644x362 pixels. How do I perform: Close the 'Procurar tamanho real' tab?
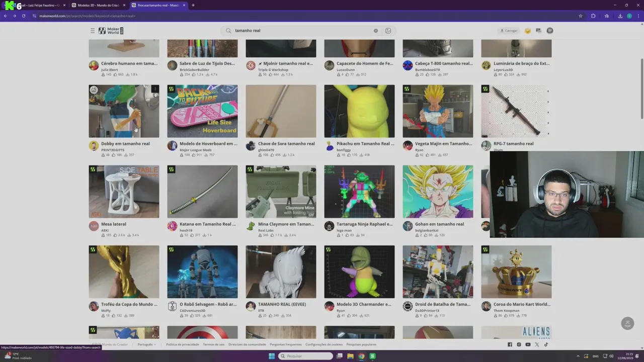pyautogui.click(x=184, y=5)
